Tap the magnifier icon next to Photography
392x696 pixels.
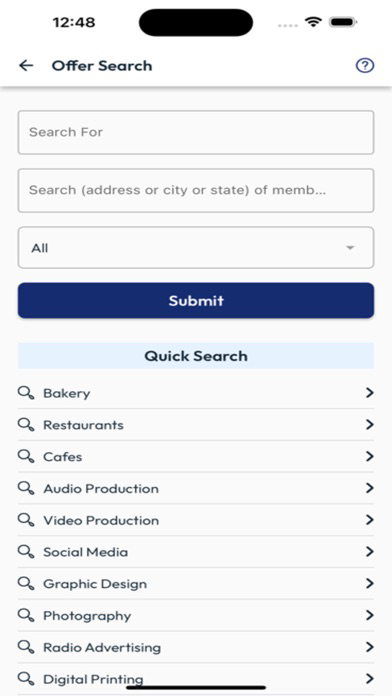click(26, 615)
